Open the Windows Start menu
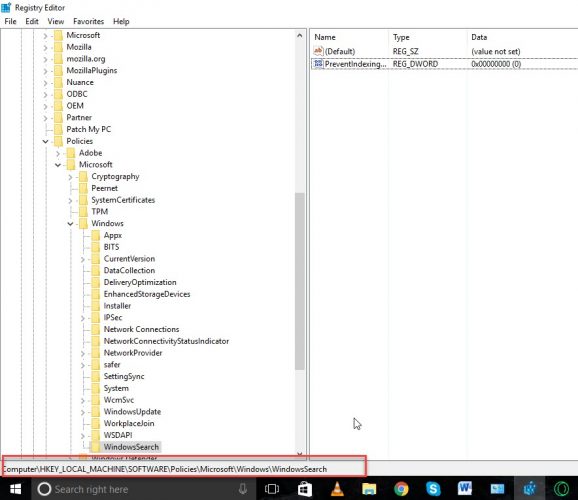Screen dimensions: 578x500 [x=15, y=489]
